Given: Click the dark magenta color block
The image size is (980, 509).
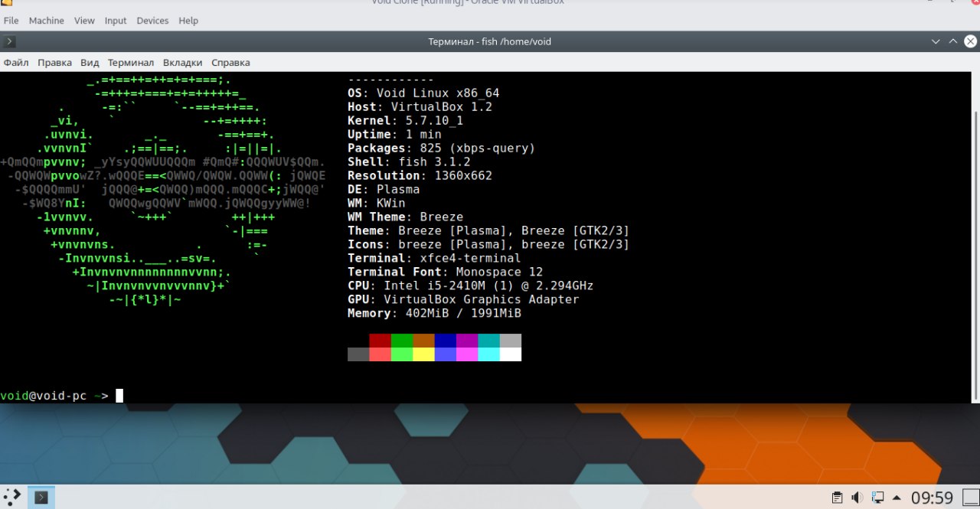Looking at the screenshot, I should tap(467, 341).
